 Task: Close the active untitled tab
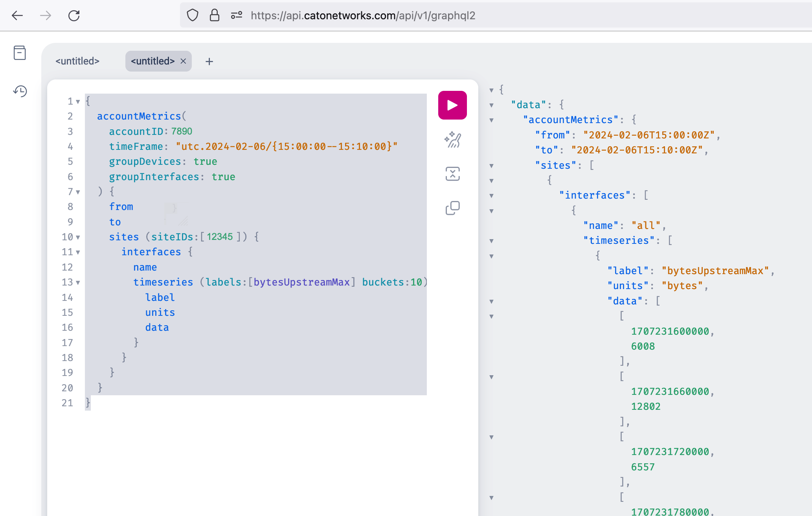coord(183,61)
